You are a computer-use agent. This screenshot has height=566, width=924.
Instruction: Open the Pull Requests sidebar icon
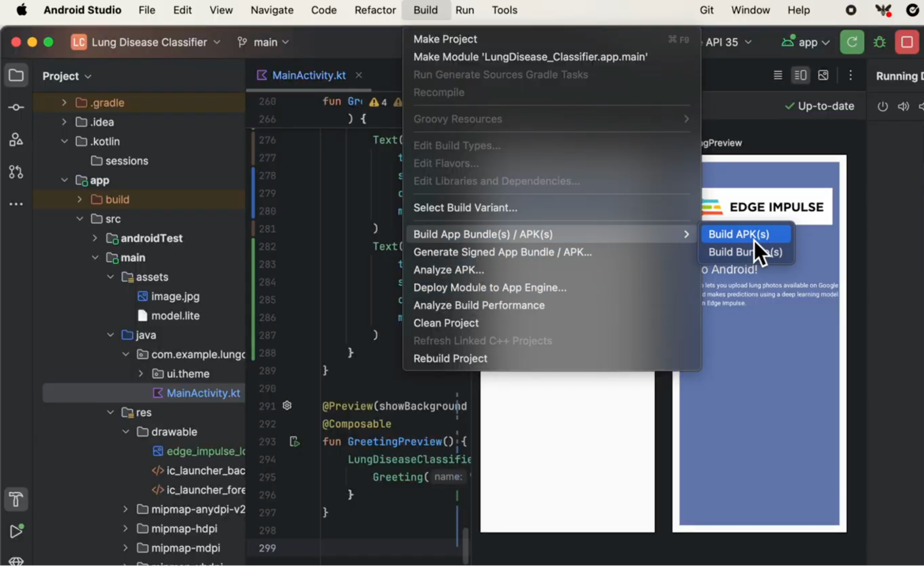(x=16, y=172)
